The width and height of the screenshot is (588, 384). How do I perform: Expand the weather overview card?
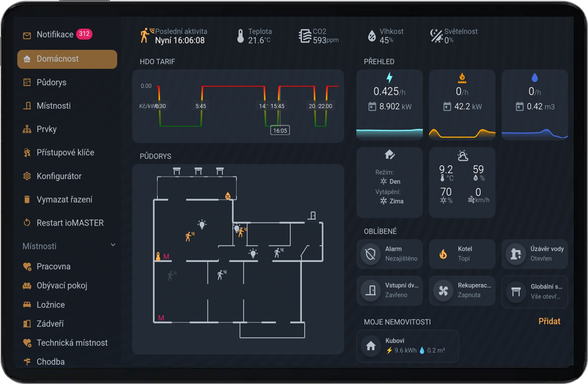462,182
